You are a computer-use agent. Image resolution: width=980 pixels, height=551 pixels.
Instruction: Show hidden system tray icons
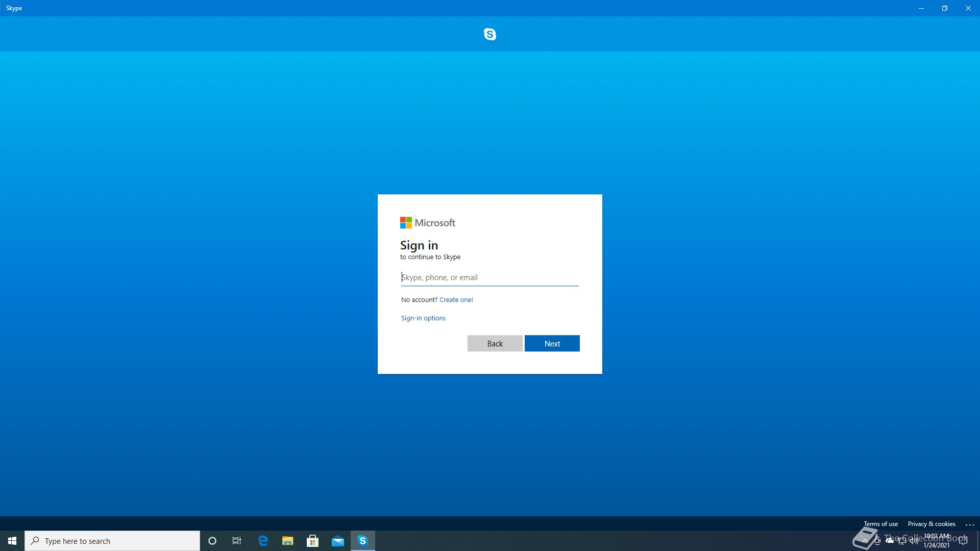[x=865, y=541]
